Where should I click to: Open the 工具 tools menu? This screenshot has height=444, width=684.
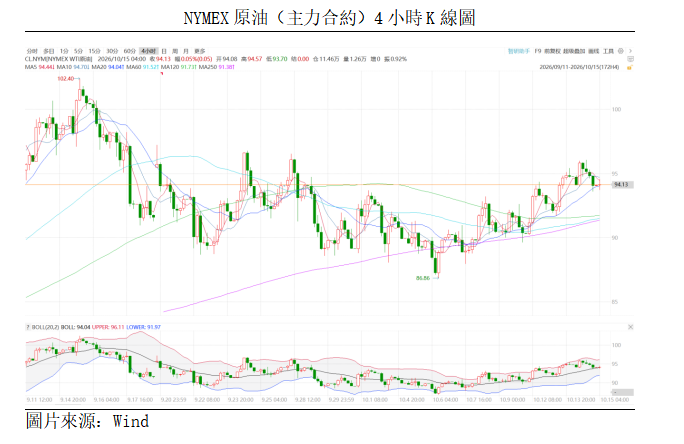[608, 51]
